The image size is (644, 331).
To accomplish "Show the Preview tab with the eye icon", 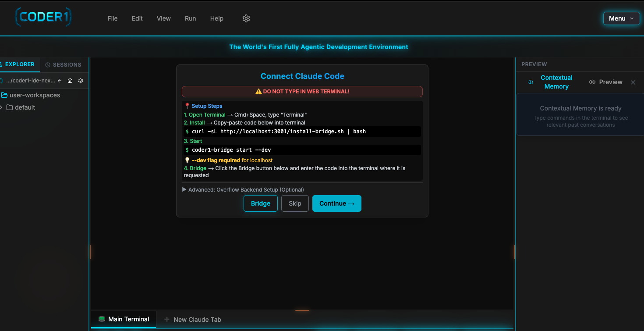I will pos(606,82).
